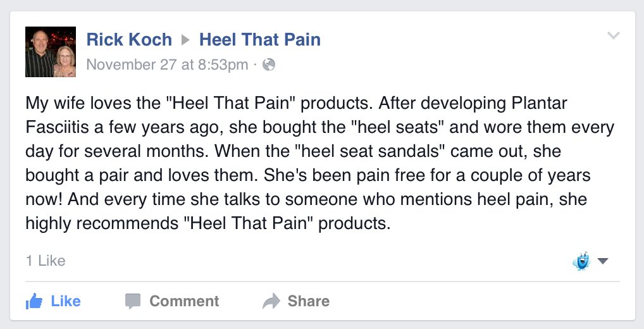Toggle Like on this post
Screen dimensions: 644x329
click(x=65, y=301)
